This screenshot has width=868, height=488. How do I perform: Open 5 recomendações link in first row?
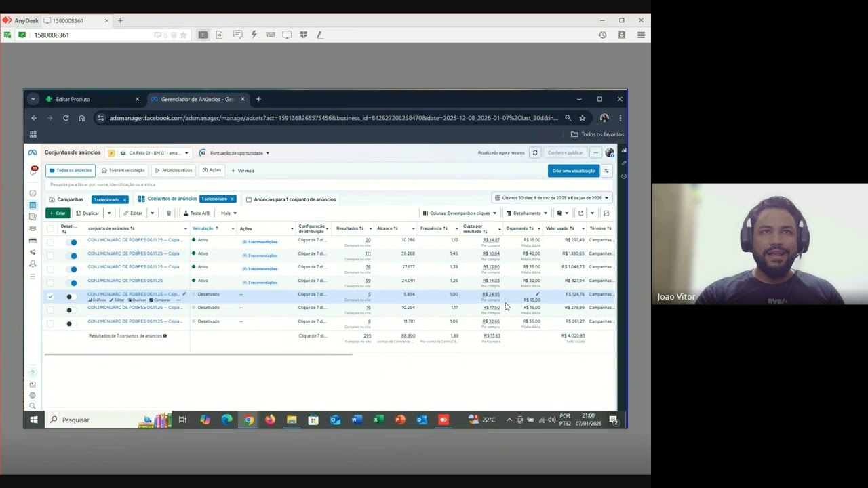(x=260, y=242)
